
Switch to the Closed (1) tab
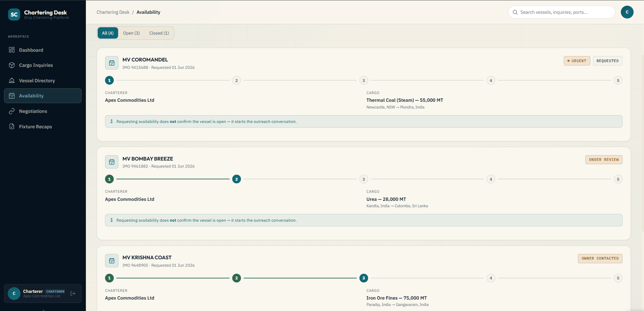[159, 33]
